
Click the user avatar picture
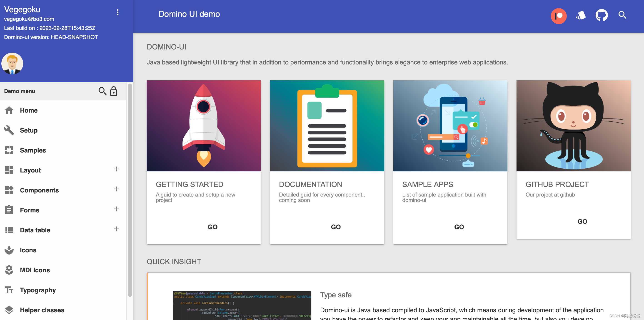tap(12, 63)
